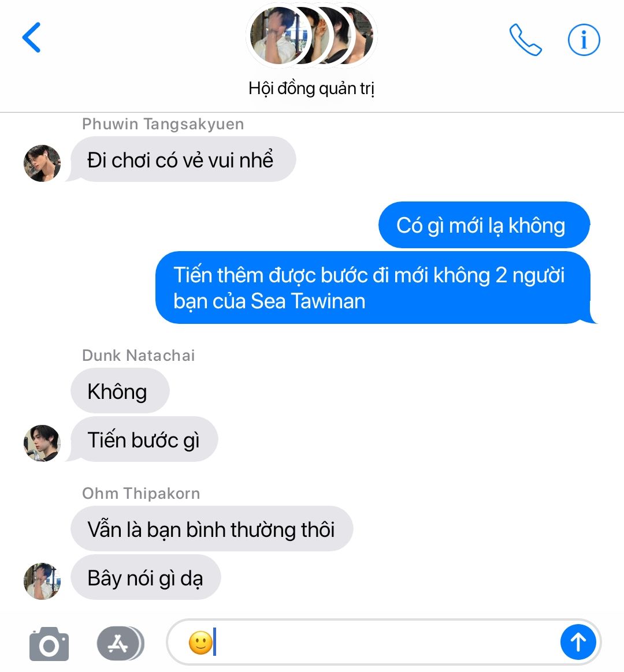
Task: Click the Ohm Thipakorn sender name label
Action: tap(141, 493)
